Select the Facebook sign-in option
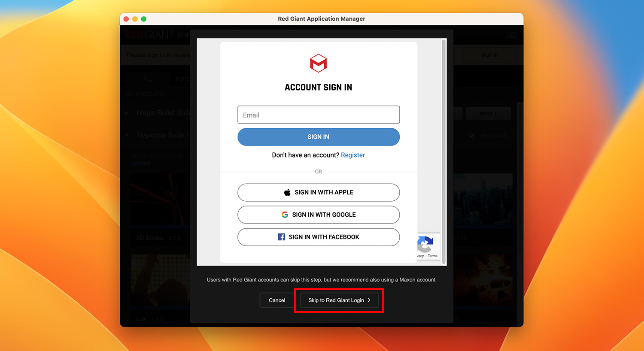Screen dimensions: 644x351 coord(318,237)
